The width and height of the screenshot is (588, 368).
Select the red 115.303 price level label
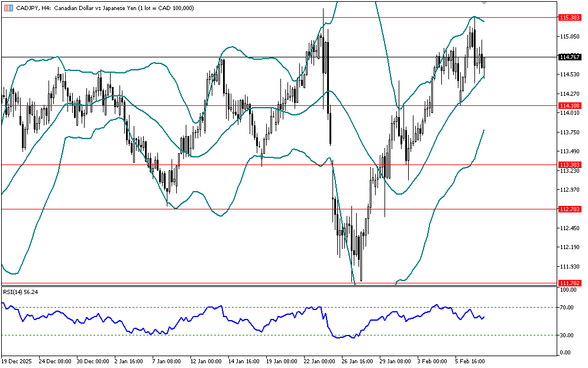pyautogui.click(x=568, y=18)
